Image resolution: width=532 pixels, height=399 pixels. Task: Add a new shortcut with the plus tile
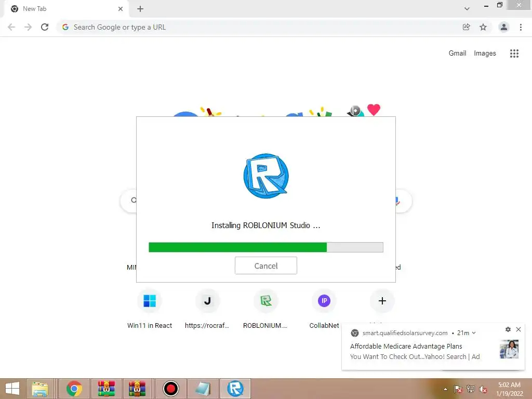click(382, 301)
